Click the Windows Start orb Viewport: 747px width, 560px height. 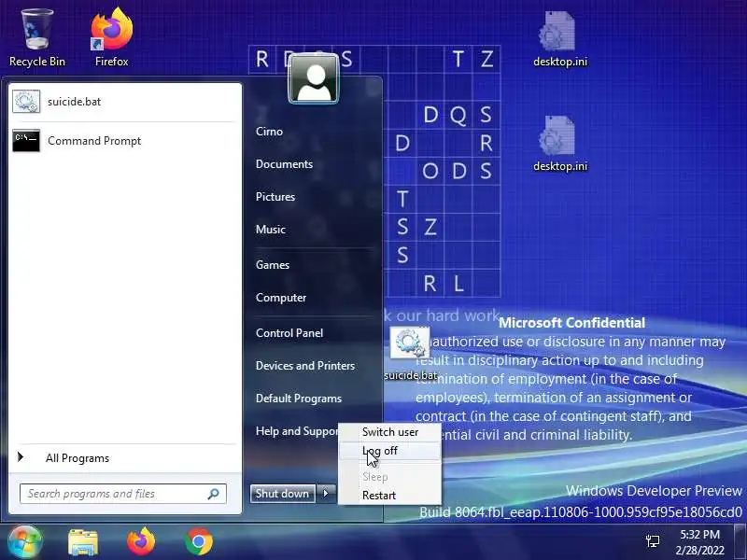24,541
